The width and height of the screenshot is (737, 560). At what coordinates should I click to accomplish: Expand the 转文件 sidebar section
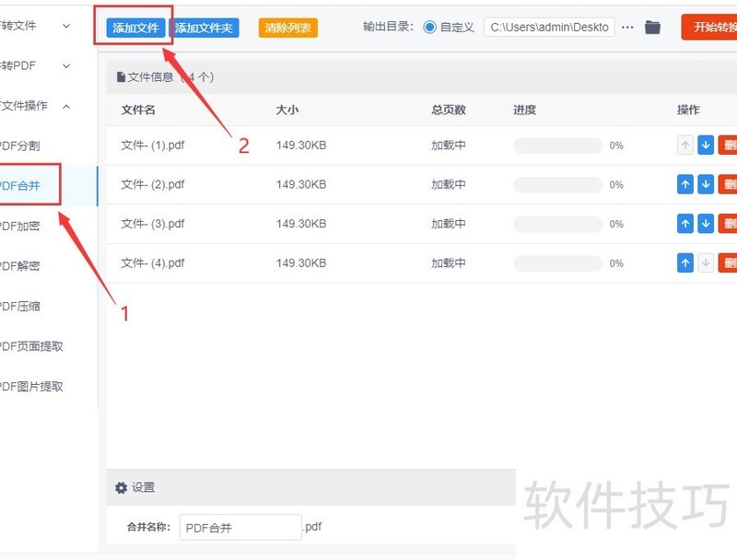coord(66,26)
